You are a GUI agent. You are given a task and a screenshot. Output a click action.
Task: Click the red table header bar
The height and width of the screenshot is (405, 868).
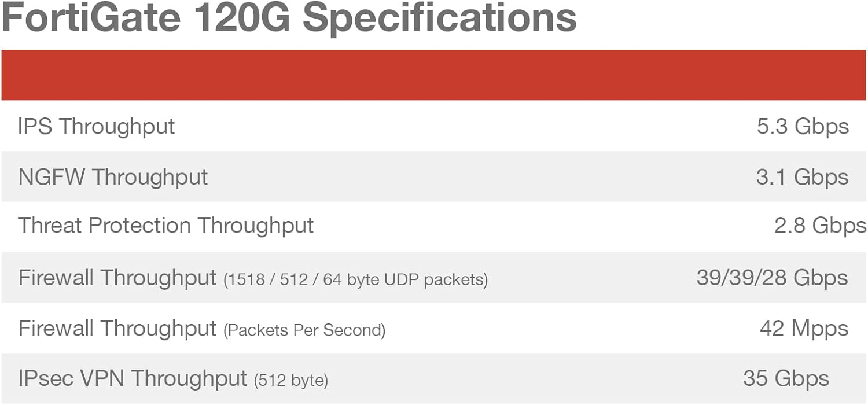[x=434, y=75]
